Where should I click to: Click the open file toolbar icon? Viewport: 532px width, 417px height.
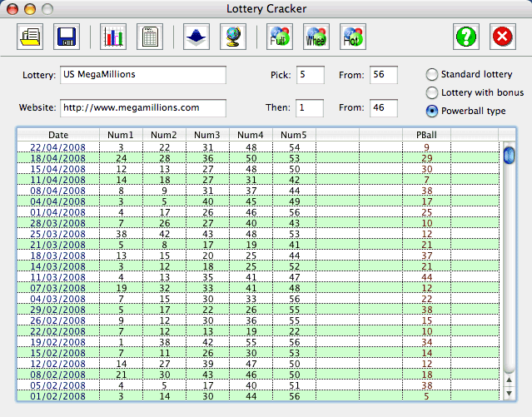30,37
